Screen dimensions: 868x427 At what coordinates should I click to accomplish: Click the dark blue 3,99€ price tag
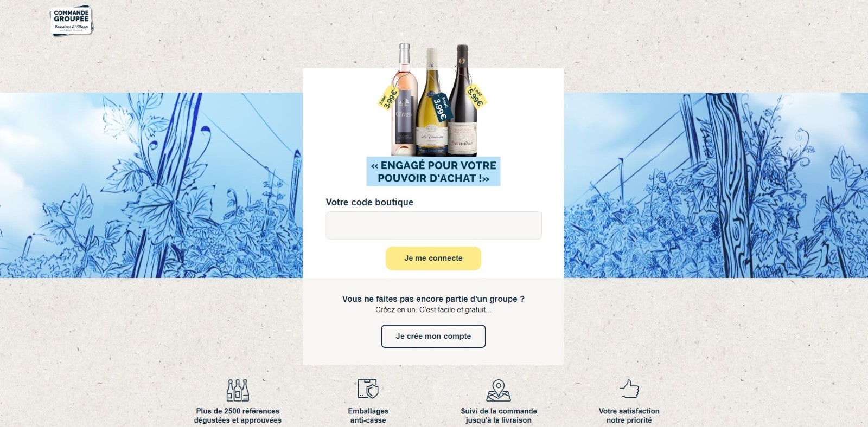[x=440, y=107]
